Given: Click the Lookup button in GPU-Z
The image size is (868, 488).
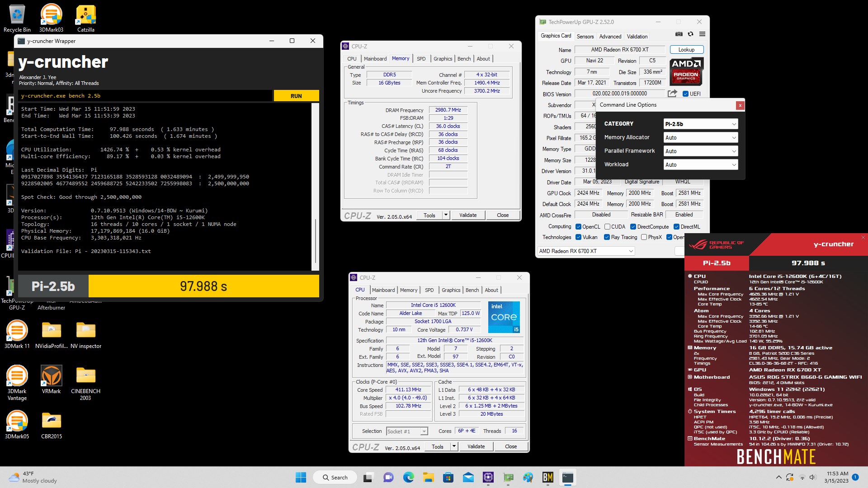Looking at the screenshot, I should click(x=686, y=50).
